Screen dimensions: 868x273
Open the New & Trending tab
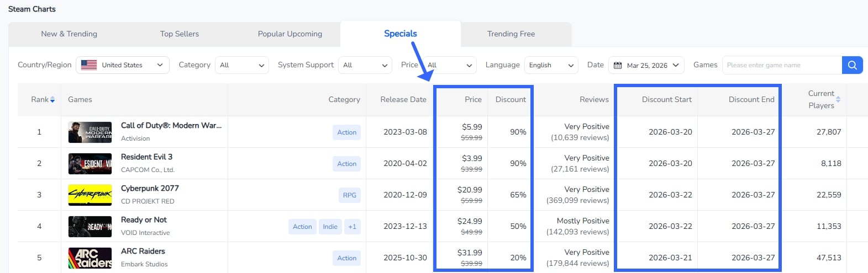pyautogui.click(x=69, y=34)
